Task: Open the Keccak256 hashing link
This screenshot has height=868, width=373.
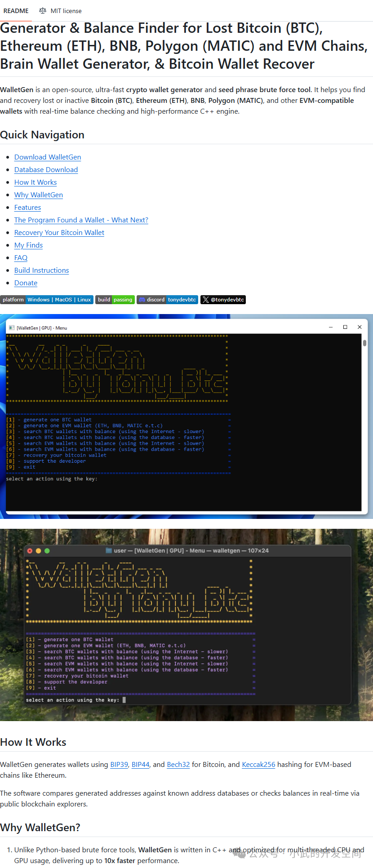Action: (x=258, y=765)
